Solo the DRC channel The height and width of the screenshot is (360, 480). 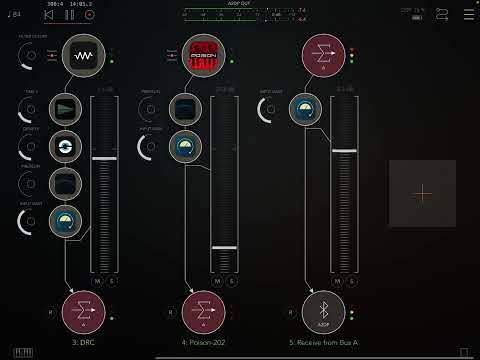pyautogui.click(x=112, y=282)
